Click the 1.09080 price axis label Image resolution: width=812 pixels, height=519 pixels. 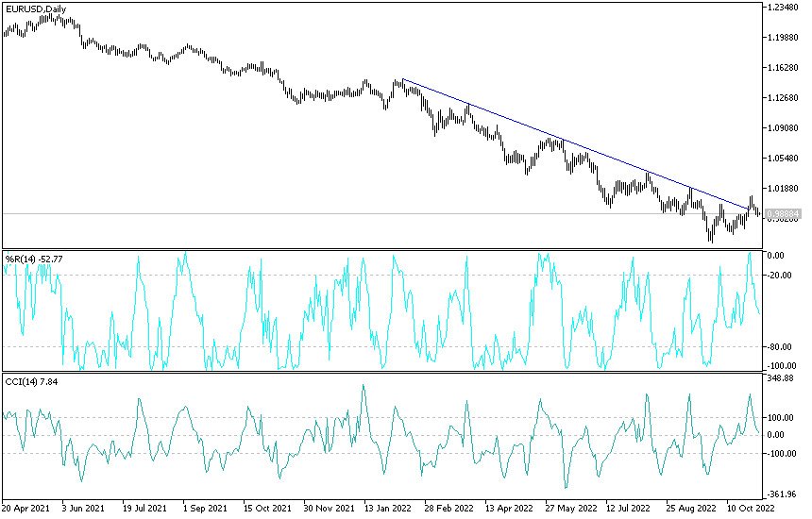click(783, 127)
